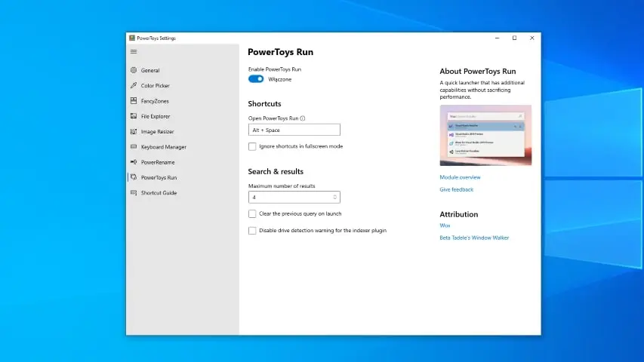The image size is (644, 362).
Task: Go to the Shortcut Guide page
Action: tap(159, 193)
